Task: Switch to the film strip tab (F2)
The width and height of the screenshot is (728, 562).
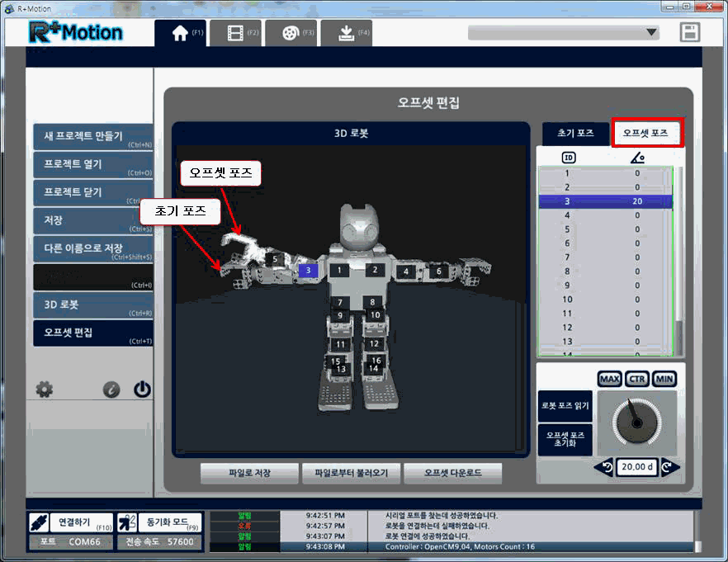Action: click(235, 33)
